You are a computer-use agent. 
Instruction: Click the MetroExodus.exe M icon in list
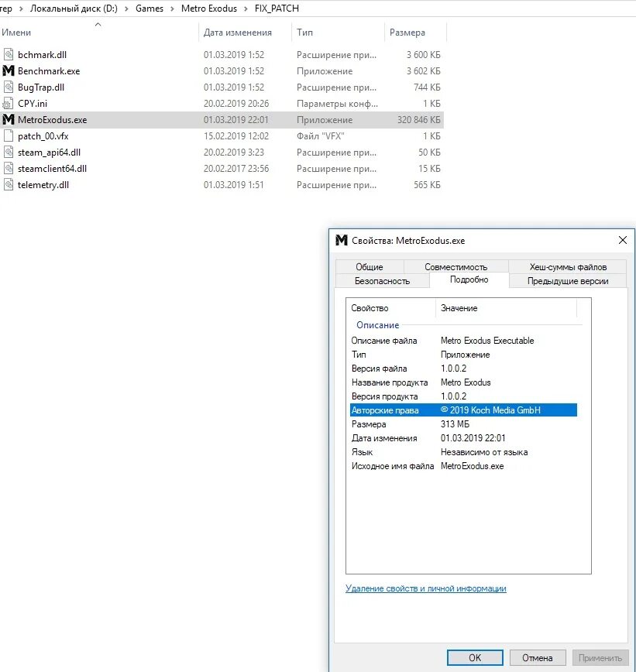point(9,119)
